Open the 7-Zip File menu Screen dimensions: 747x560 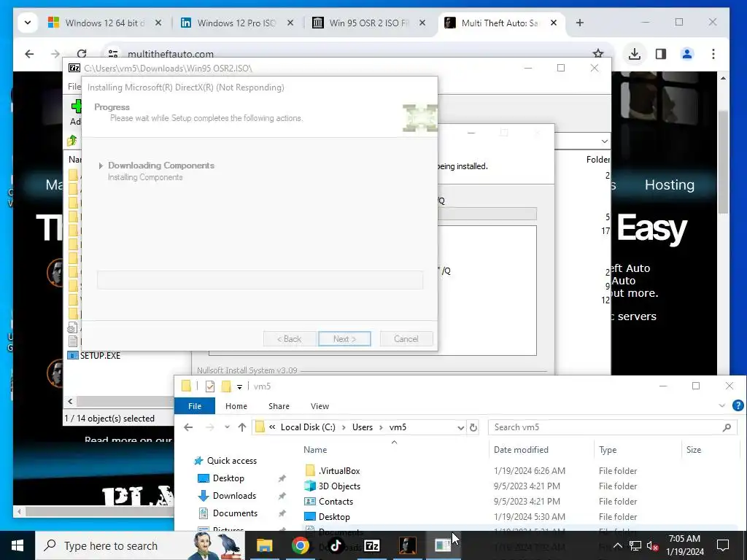coord(74,87)
